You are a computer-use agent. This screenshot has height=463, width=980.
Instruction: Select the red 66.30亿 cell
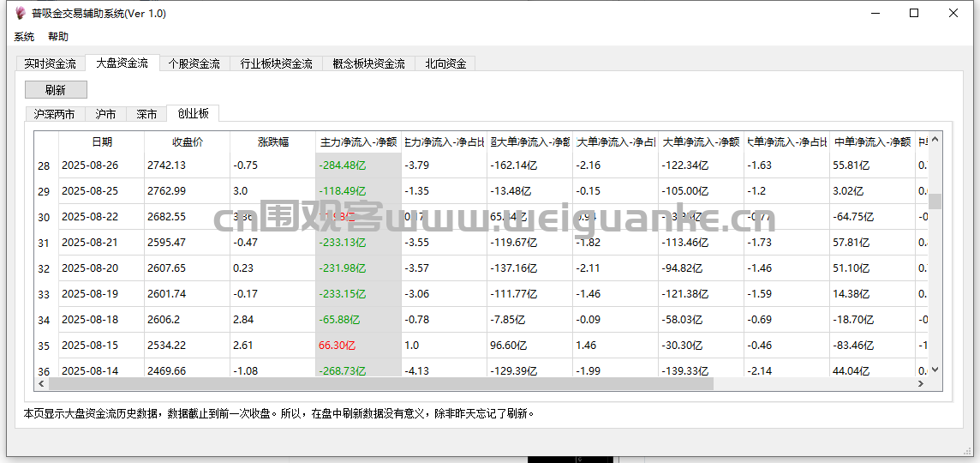coord(337,346)
